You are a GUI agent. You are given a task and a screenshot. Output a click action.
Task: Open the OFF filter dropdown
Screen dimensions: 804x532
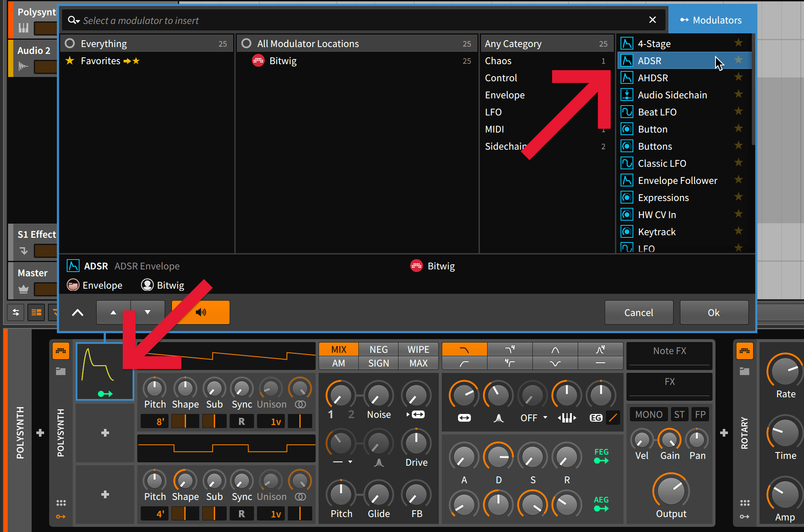[x=534, y=418]
